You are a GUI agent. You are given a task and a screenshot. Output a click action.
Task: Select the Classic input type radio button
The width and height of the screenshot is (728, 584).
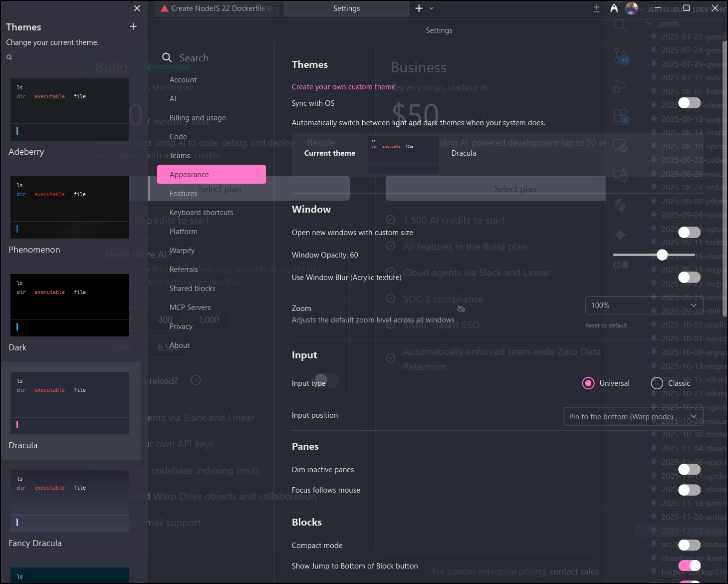(657, 383)
